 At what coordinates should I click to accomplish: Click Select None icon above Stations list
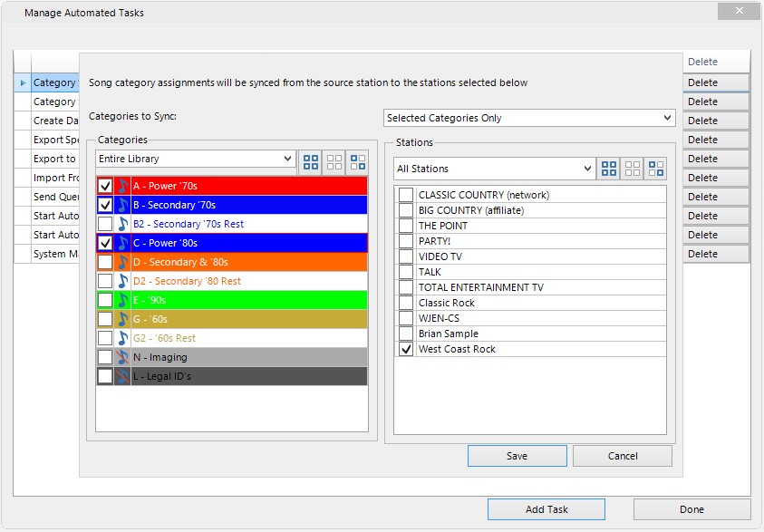[632, 168]
